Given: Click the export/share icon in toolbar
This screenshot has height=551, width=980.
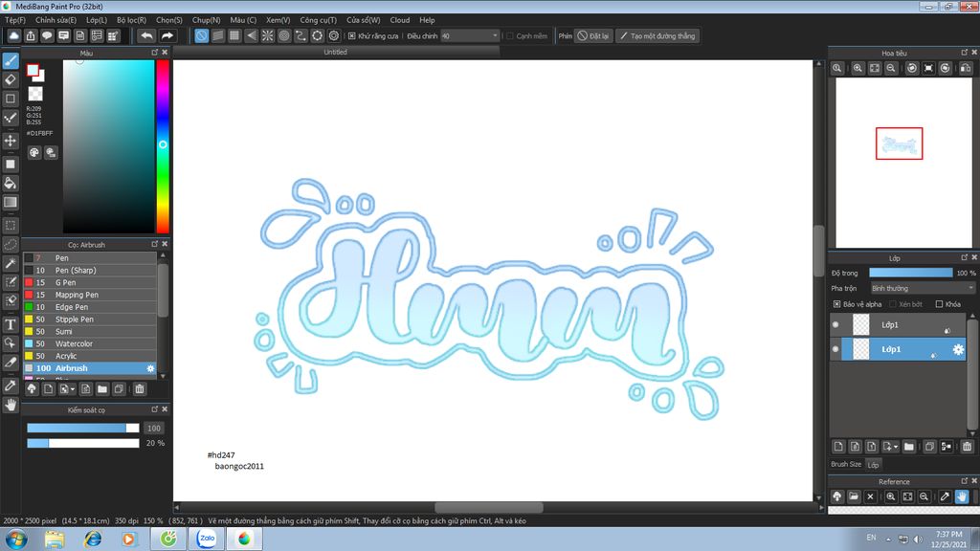Looking at the screenshot, I should 30,35.
